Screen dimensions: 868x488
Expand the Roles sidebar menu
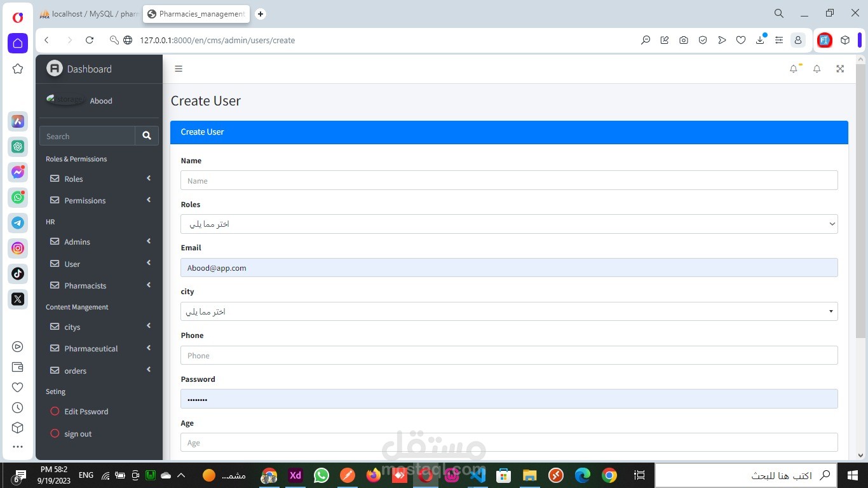tap(98, 179)
